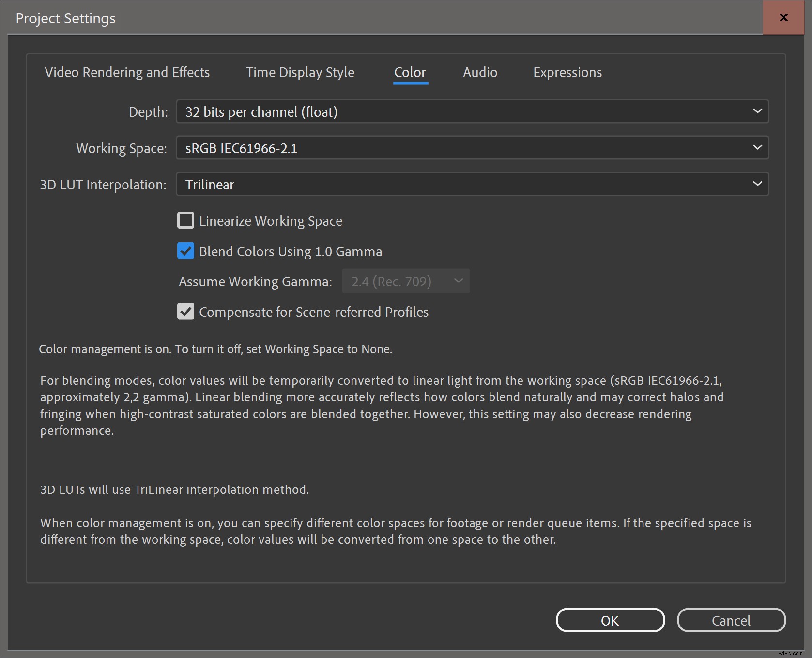Select the Color tab

click(x=410, y=72)
